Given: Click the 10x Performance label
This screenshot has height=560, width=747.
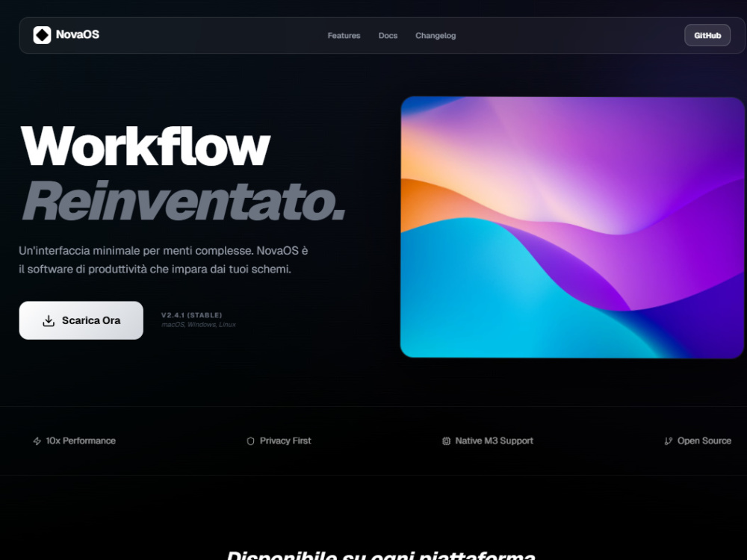Looking at the screenshot, I should click(x=81, y=441).
